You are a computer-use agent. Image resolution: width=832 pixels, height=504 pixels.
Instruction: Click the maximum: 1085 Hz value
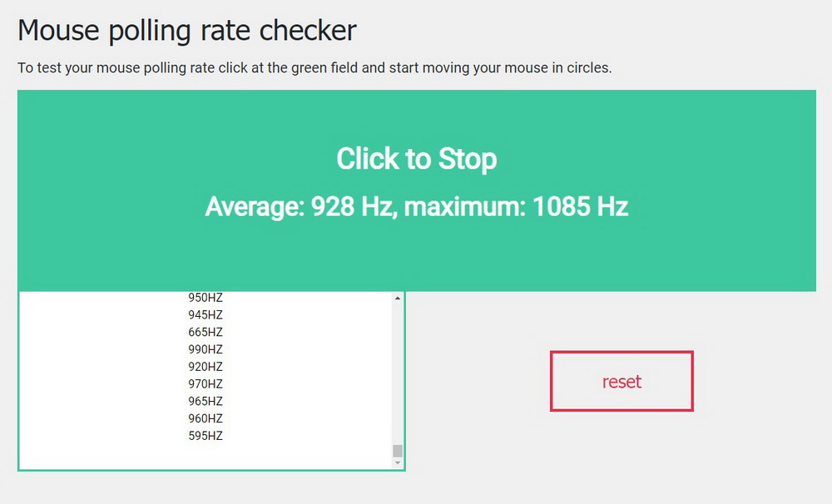(x=516, y=207)
